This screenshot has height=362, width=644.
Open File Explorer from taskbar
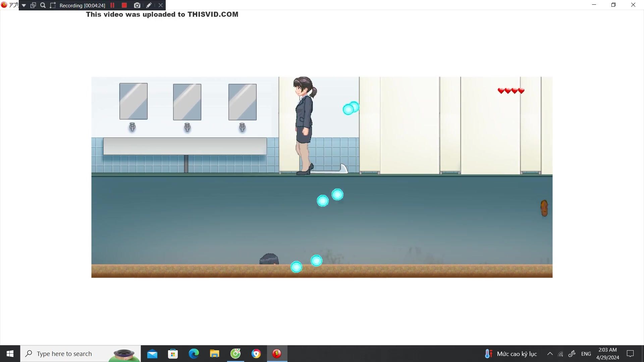pos(214,354)
